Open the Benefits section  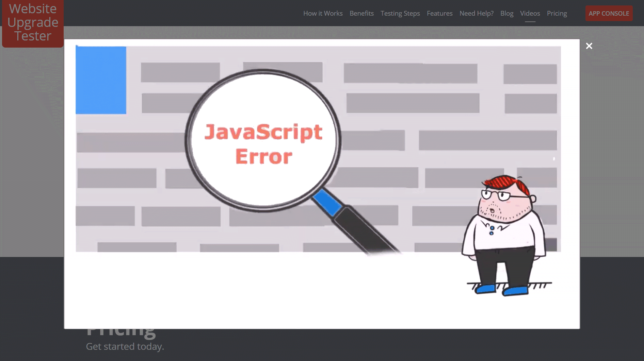point(361,13)
